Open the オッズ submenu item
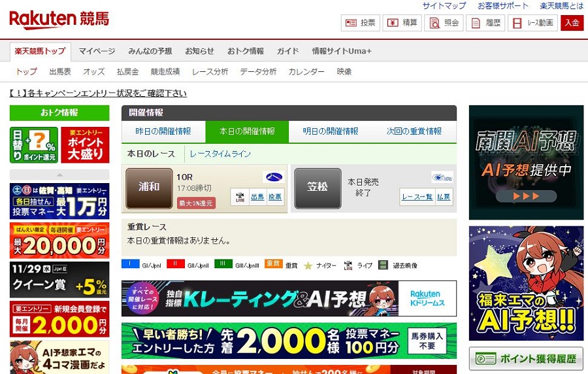588x374 pixels. pyautogui.click(x=93, y=71)
